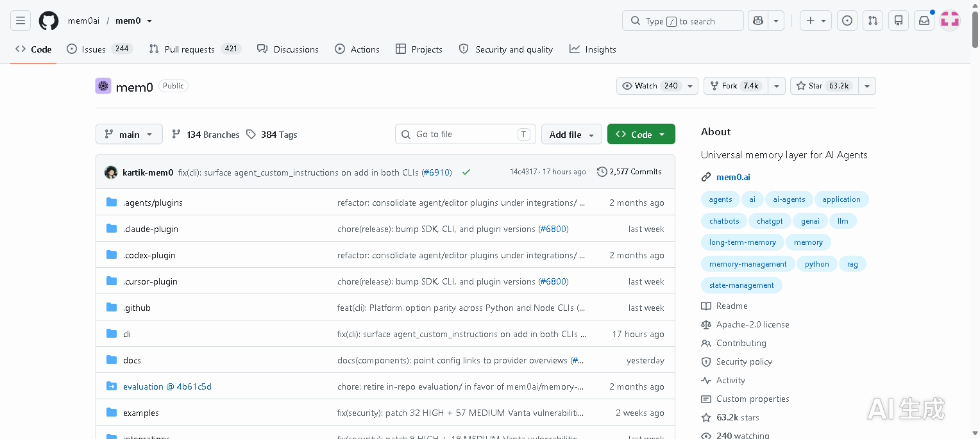
Task: Open the Watch notifications dropdown
Action: coord(657,86)
